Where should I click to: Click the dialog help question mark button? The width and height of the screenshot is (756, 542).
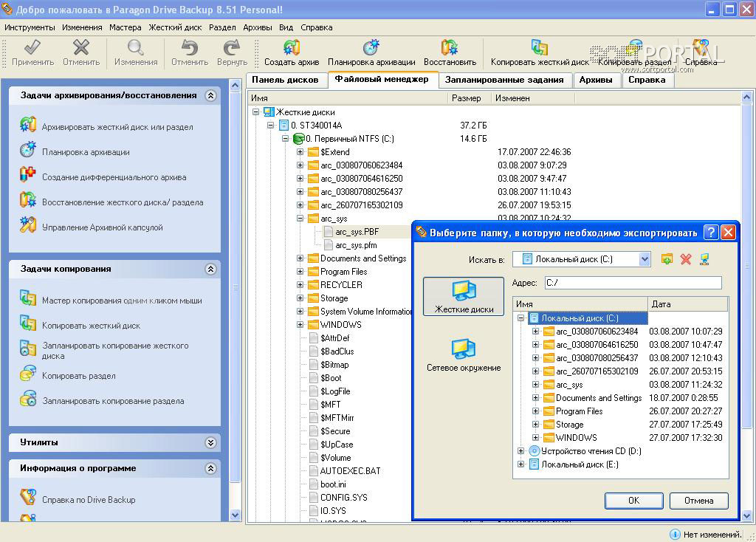(711, 233)
